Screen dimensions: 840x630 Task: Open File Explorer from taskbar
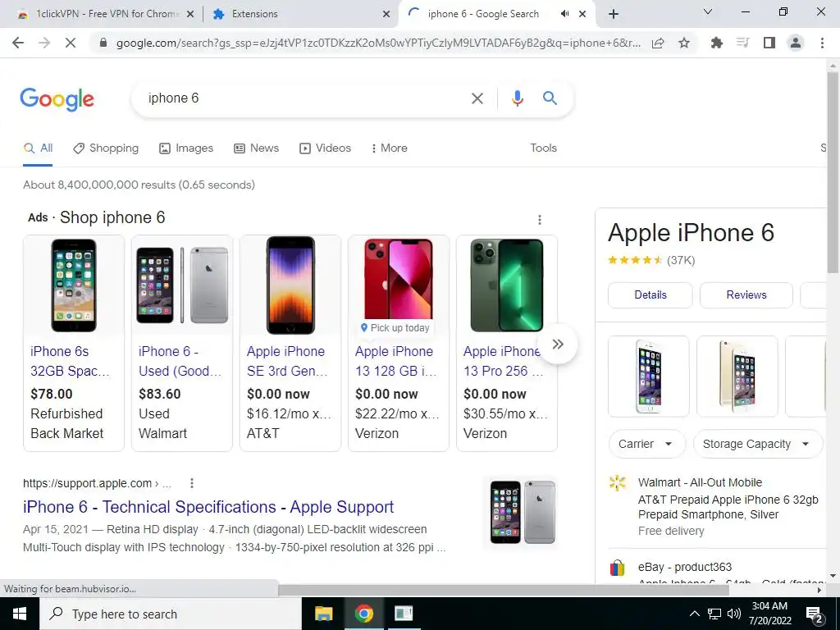[323, 614]
